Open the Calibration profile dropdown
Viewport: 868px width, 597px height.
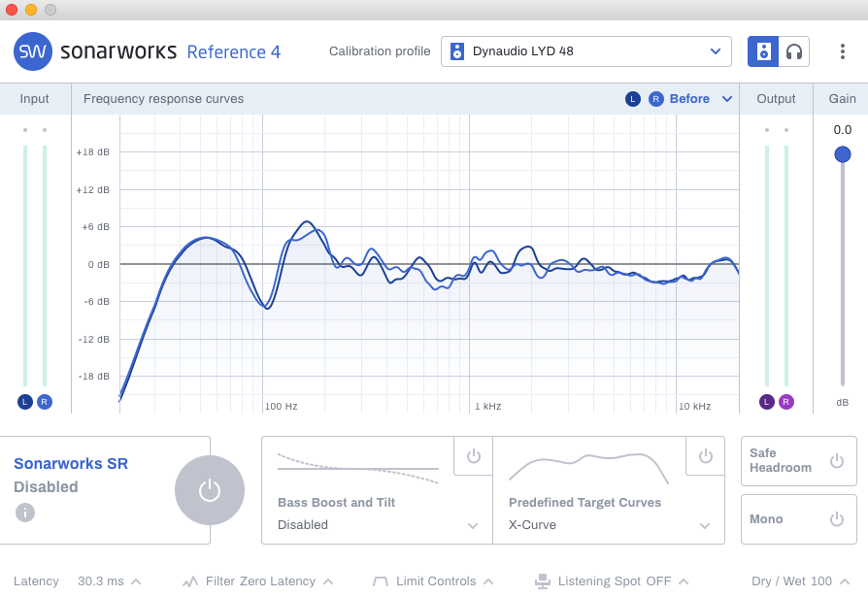click(x=586, y=51)
